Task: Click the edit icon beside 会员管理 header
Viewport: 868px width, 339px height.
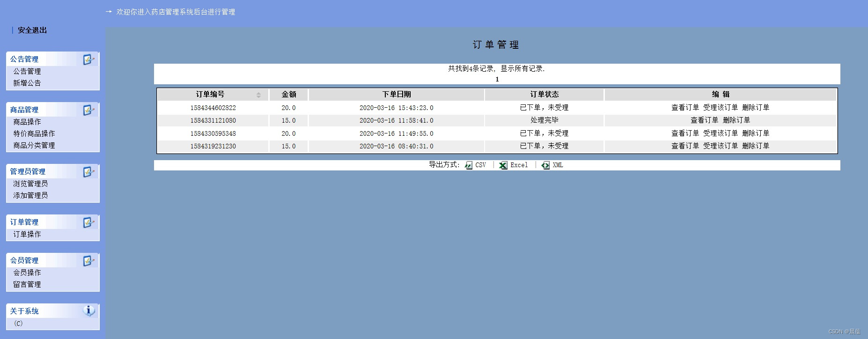Action: pos(88,261)
